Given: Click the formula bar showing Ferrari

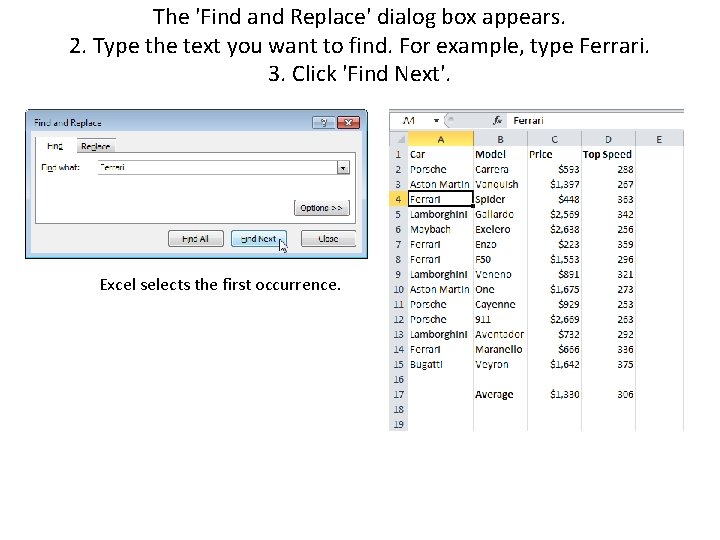Looking at the screenshot, I should click(x=595, y=121).
